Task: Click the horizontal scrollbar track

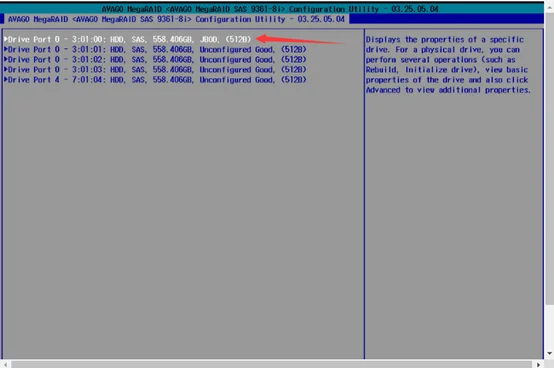Action: (271, 364)
